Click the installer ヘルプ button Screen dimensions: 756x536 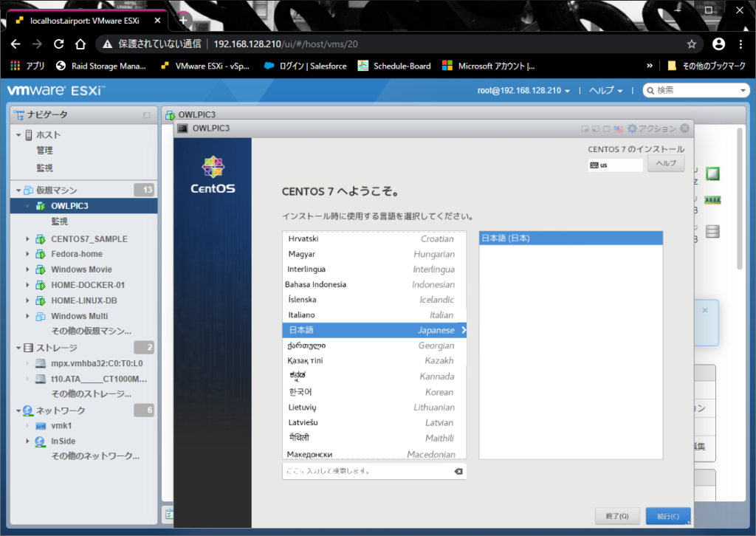(666, 163)
